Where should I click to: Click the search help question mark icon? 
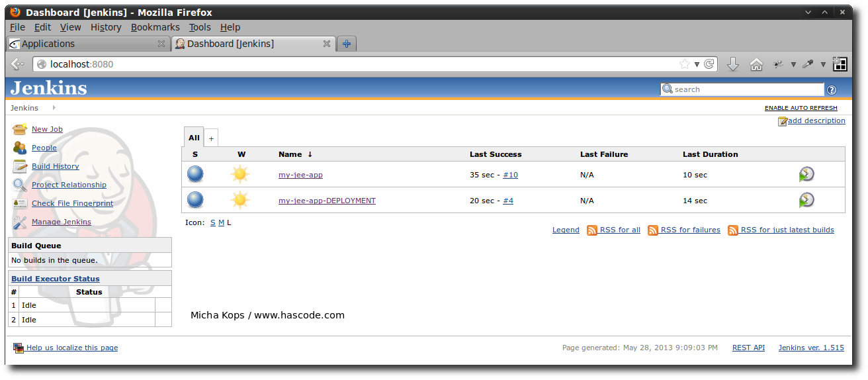point(832,90)
